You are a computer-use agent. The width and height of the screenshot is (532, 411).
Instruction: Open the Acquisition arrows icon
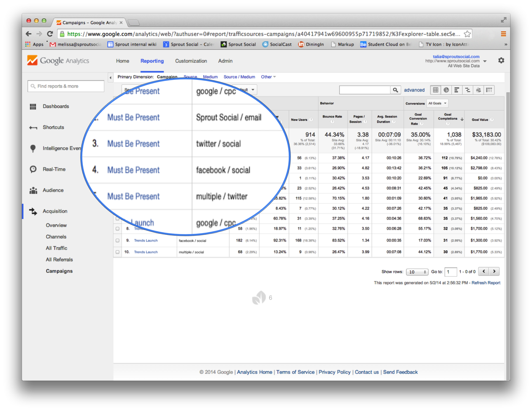[33, 211]
